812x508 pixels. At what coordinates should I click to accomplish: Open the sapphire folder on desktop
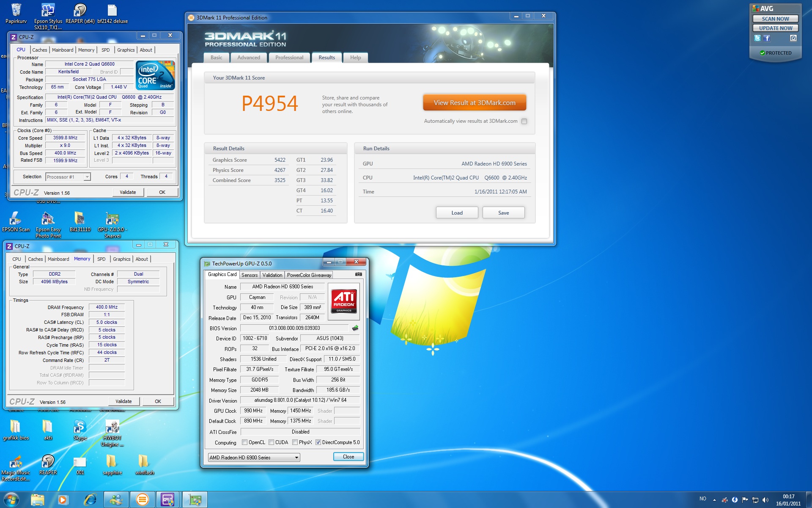pos(112,465)
